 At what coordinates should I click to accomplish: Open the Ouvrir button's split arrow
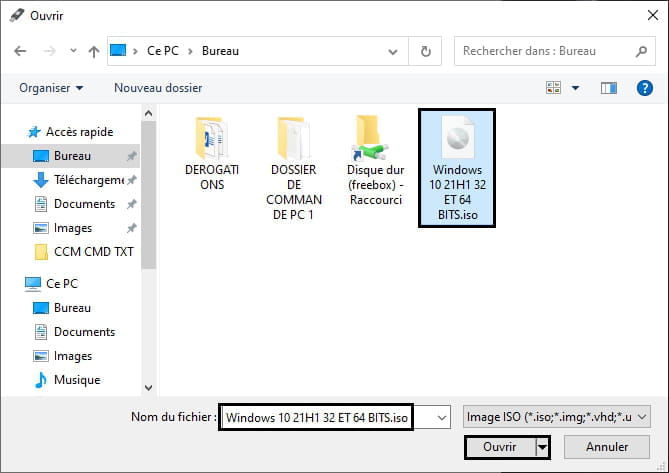point(542,447)
